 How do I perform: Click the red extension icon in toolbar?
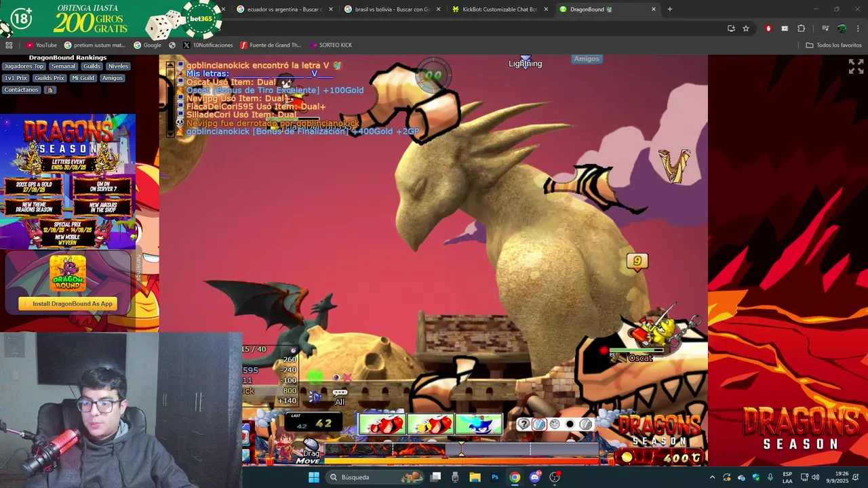point(768,28)
